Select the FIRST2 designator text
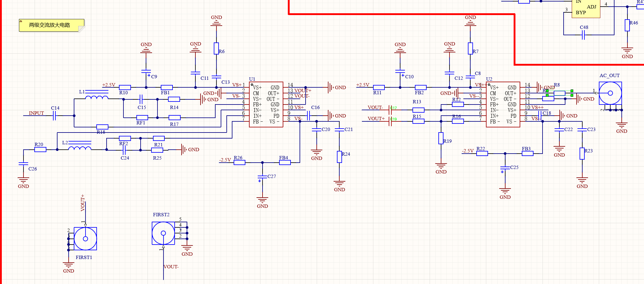The image size is (644, 284). 161,215
